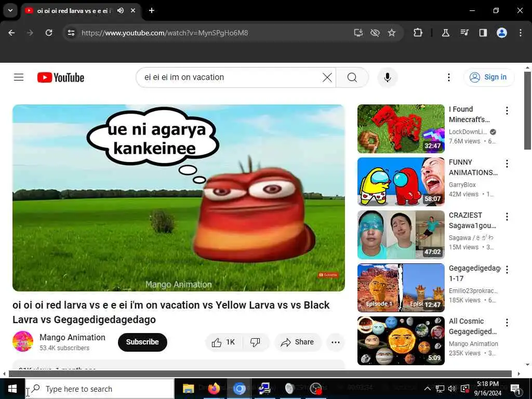Open the notification center icon
Viewport: 532px width, 399px height.
[516, 389]
